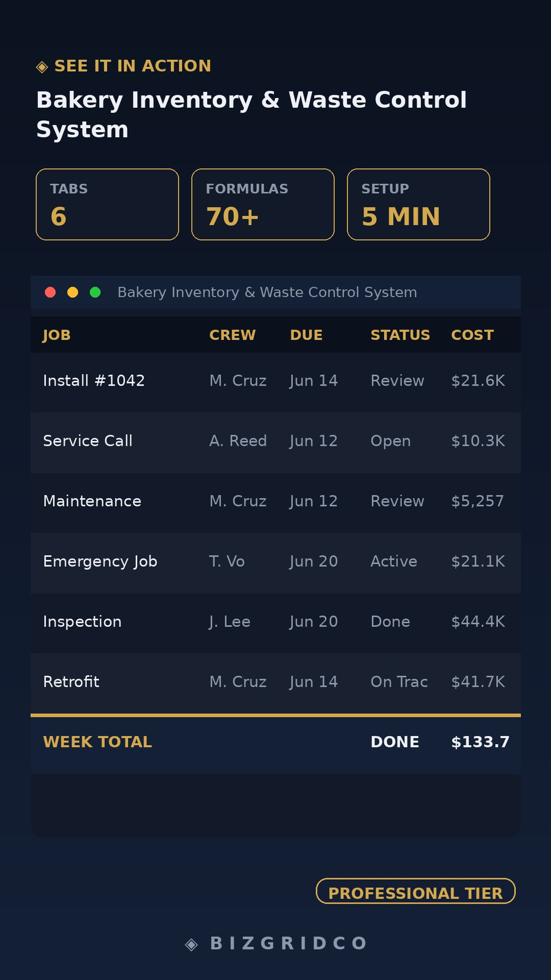551x980 pixels.
Task: Sort by the CREW column header
Action: (x=232, y=335)
